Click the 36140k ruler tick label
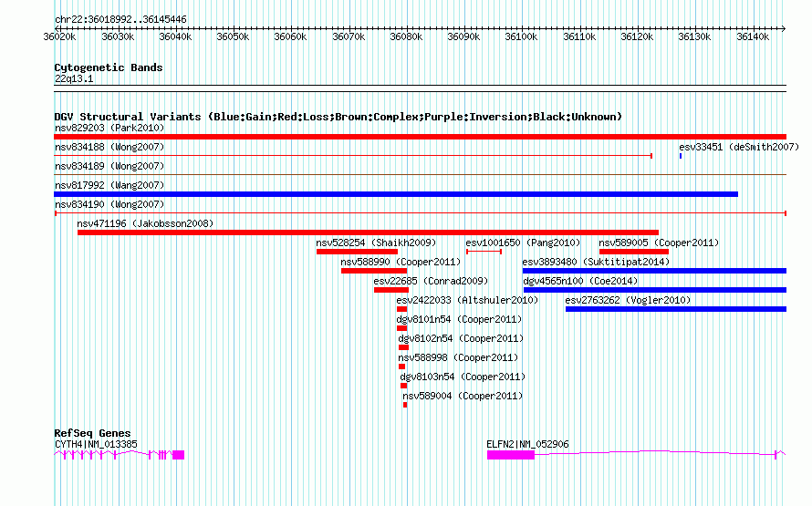 click(753, 36)
